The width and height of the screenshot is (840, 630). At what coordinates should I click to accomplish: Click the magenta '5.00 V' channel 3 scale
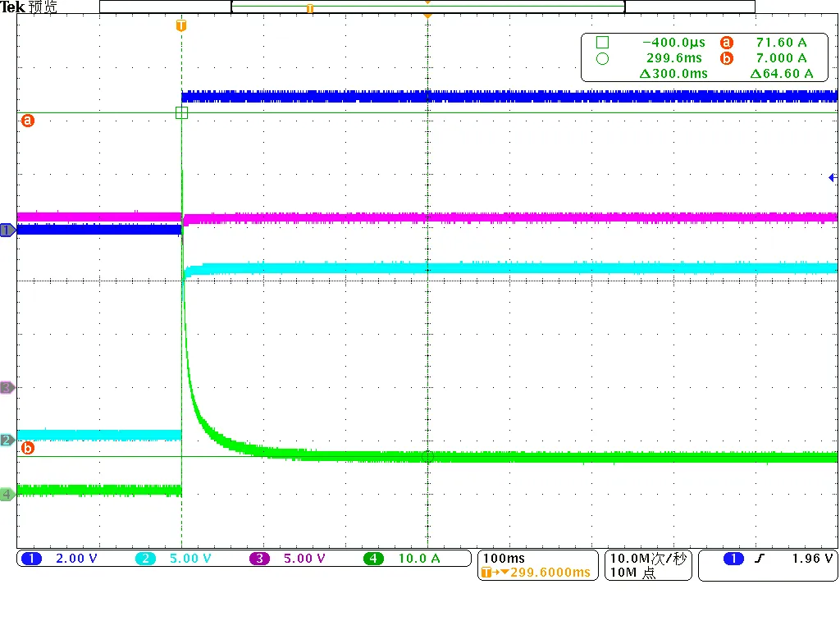point(304,559)
